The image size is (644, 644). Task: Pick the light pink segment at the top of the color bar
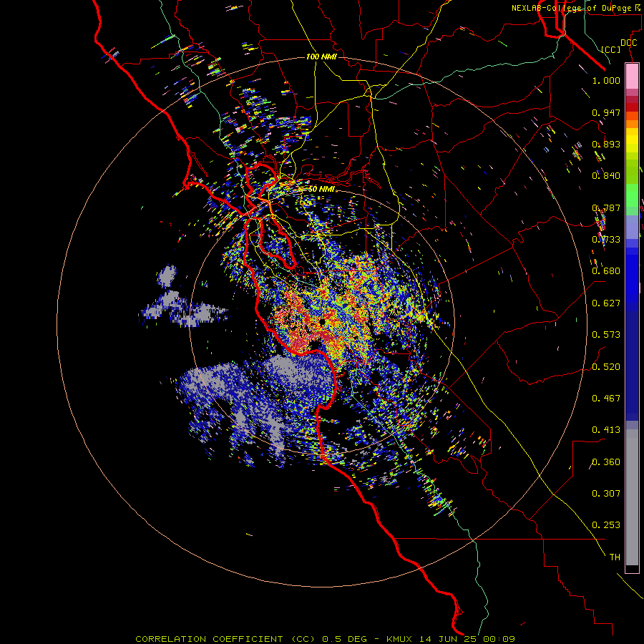632,77
